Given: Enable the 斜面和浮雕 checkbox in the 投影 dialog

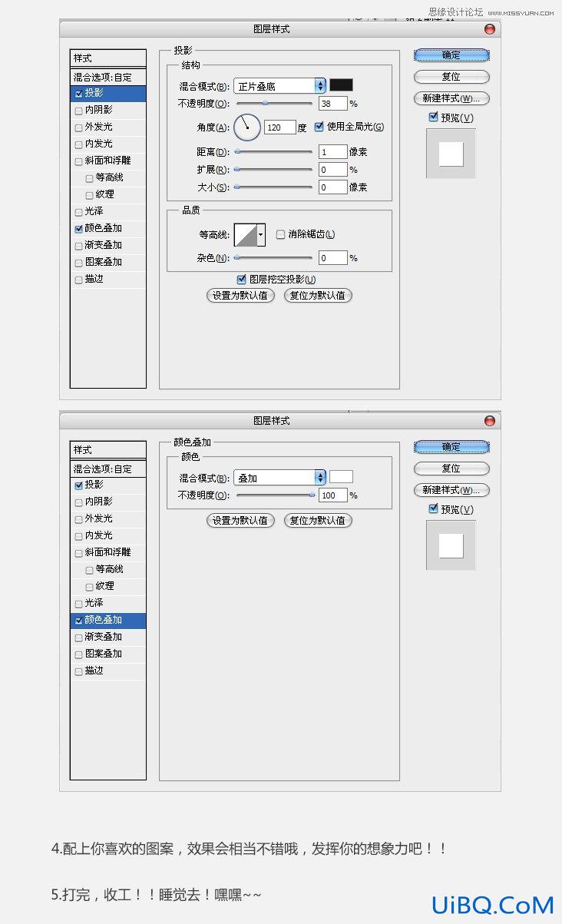Looking at the screenshot, I should [78, 161].
